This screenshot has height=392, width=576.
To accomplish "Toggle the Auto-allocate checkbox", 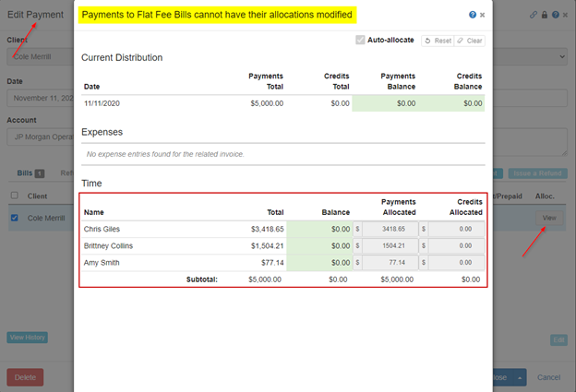I will (x=360, y=40).
